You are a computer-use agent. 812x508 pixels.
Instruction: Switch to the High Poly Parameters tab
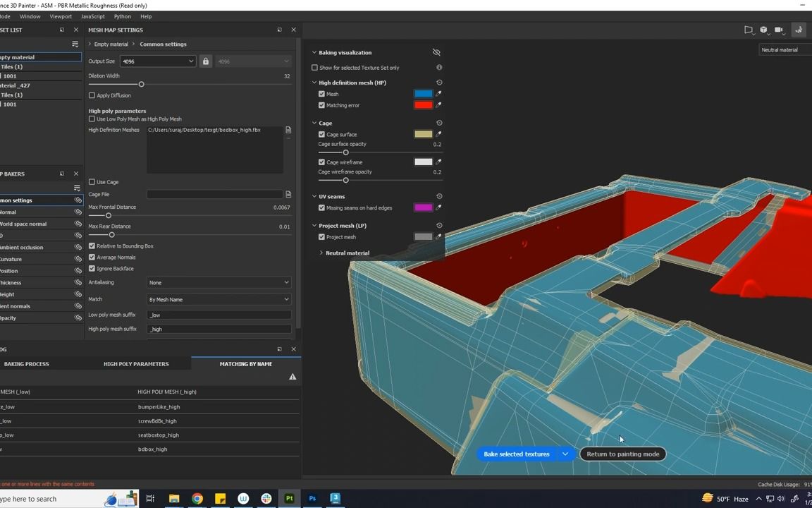(136, 364)
